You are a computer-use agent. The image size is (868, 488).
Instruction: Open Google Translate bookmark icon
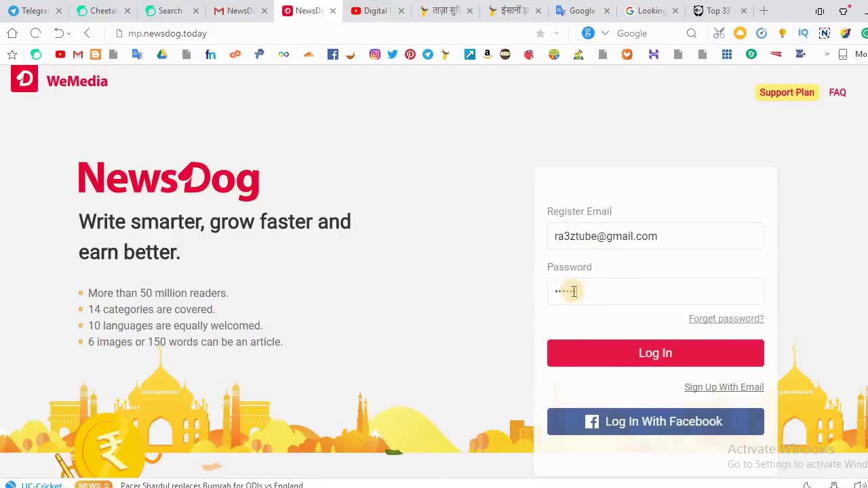click(x=138, y=54)
